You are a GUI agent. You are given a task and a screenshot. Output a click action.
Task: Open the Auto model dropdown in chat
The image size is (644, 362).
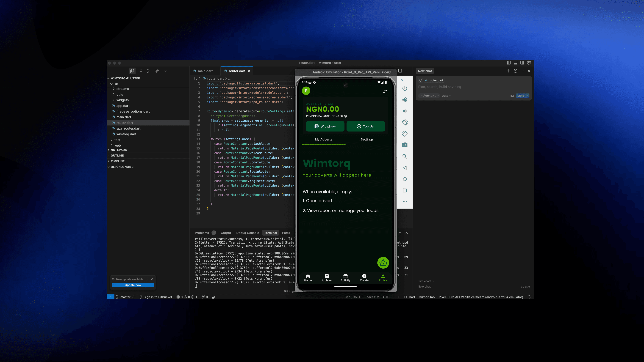tap(446, 96)
